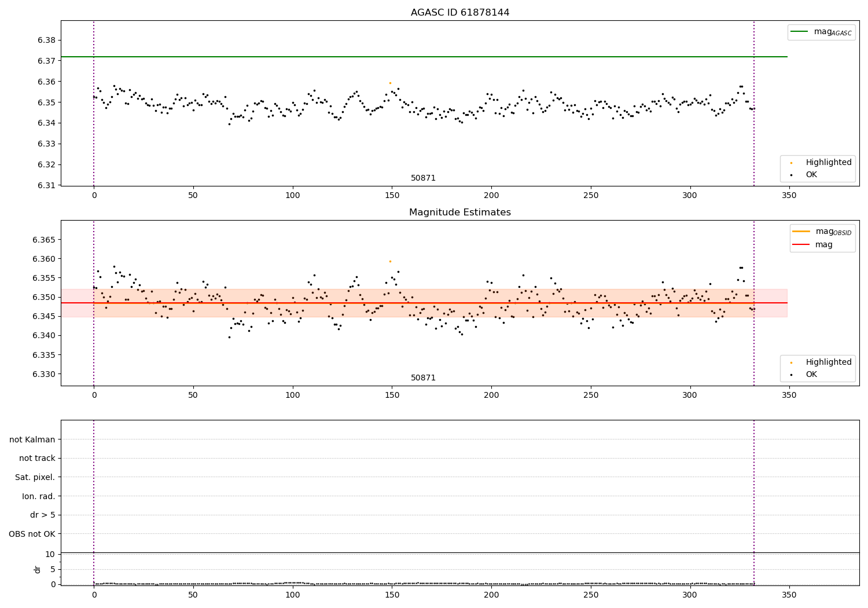The width and height of the screenshot is (868, 608).
Task: Click the green line sample in top legend
Action: coord(800,32)
